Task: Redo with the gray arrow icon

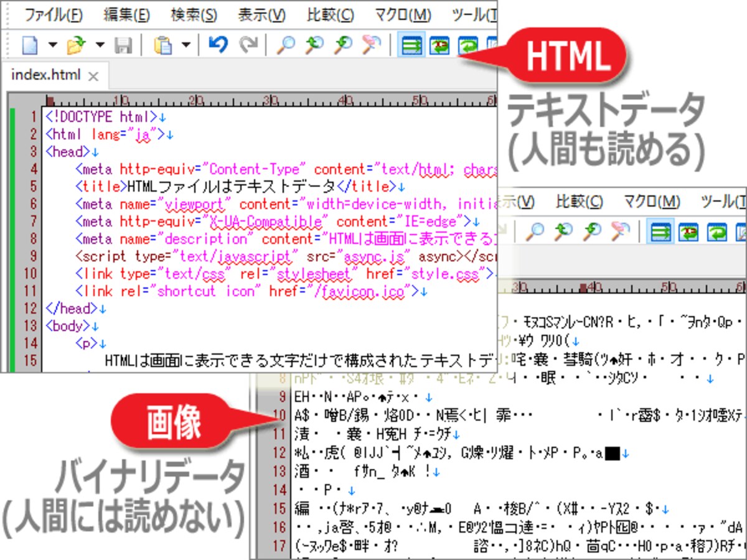Action: coord(250,45)
